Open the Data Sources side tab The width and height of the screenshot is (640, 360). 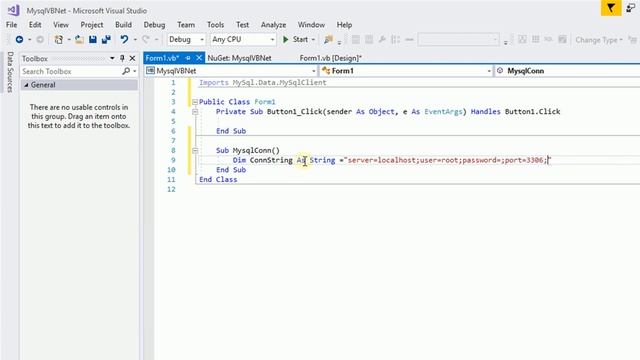click(x=10, y=71)
